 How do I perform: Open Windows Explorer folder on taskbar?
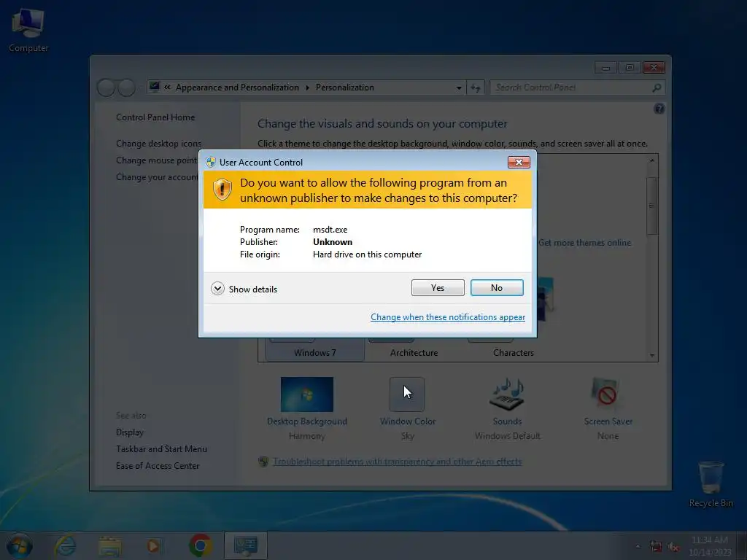pyautogui.click(x=110, y=545)
